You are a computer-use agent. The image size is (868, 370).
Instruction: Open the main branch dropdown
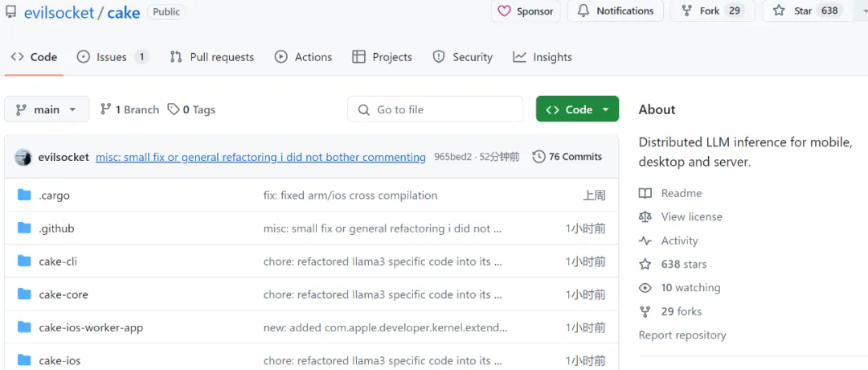46,109
